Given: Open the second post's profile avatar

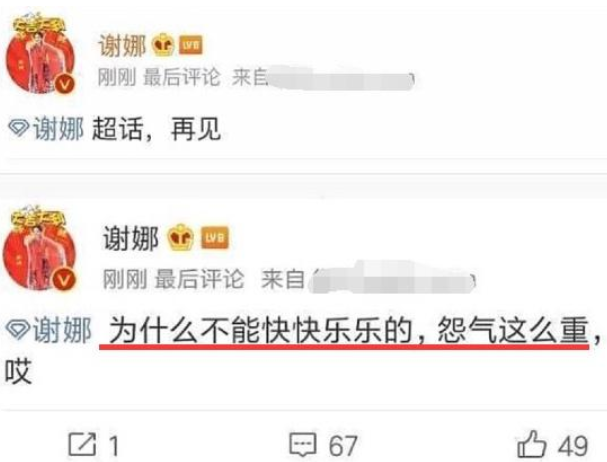Looking at the screenshot, I should point(39,249).
